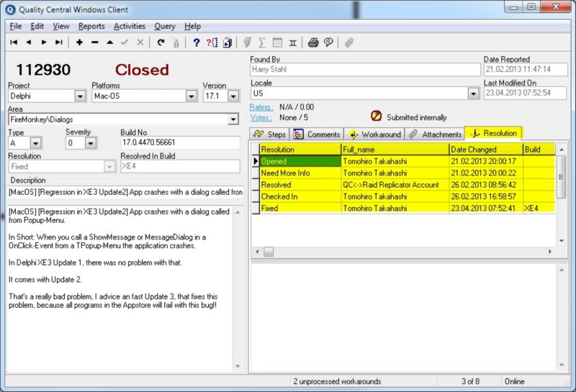Click the description text scroll down arrow
The width and height of the screenshot is (576, 392).
tap(238, 366)
